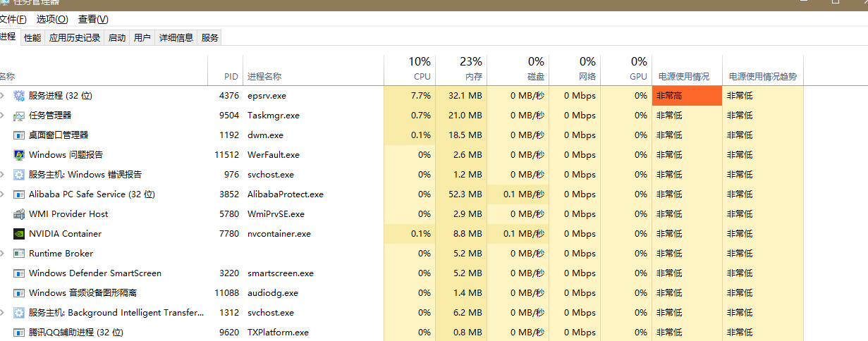Switch to the 启动 tab
The width and height of the screenshot is (868, 341).
pos(117,38)
